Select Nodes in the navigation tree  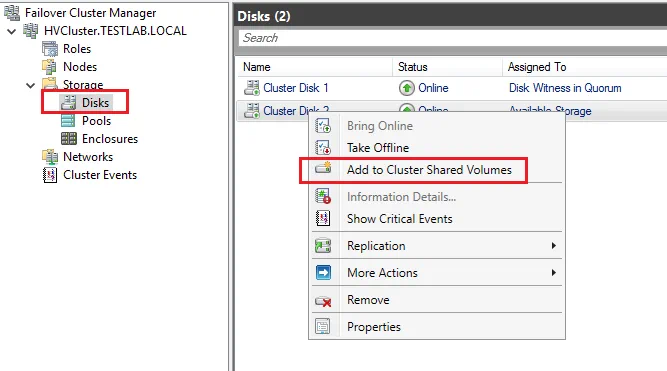pyautogui.click(x=80, y=67)
